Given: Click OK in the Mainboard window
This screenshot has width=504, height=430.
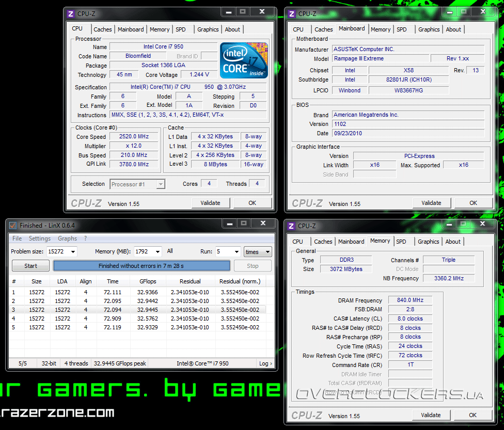Looking at the screenshot, I should pyautogui.click(x=473, y=203).
